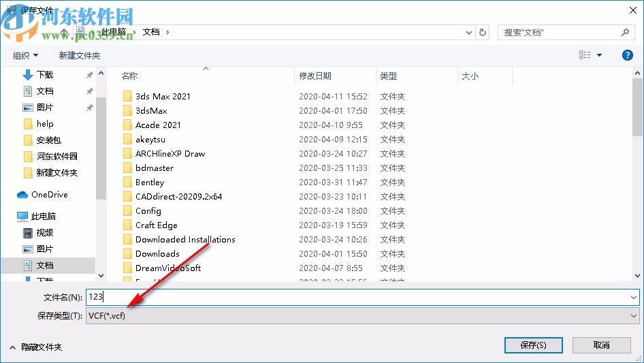This screenshot has height=363, width=644.
Task: Click the 取消 button
Action: tap(601, 345)
